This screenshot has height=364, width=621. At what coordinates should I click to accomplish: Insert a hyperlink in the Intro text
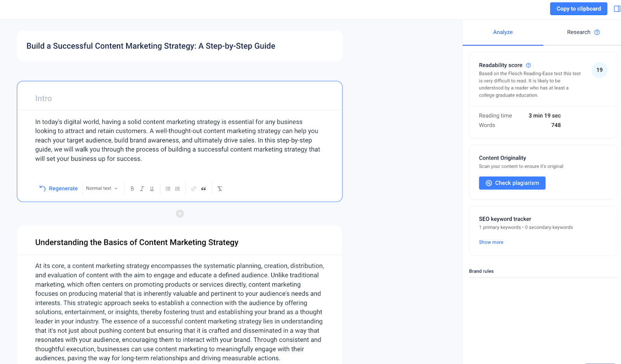point(194,188)
